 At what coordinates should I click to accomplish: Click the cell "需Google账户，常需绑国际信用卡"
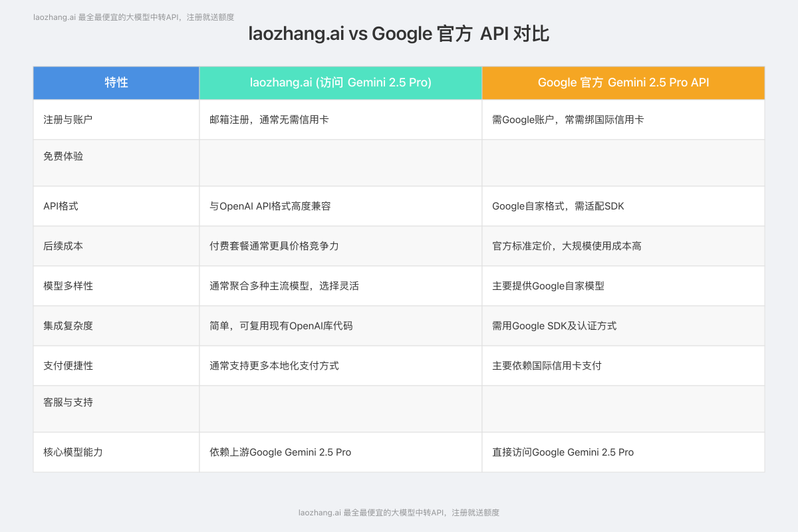623,120
